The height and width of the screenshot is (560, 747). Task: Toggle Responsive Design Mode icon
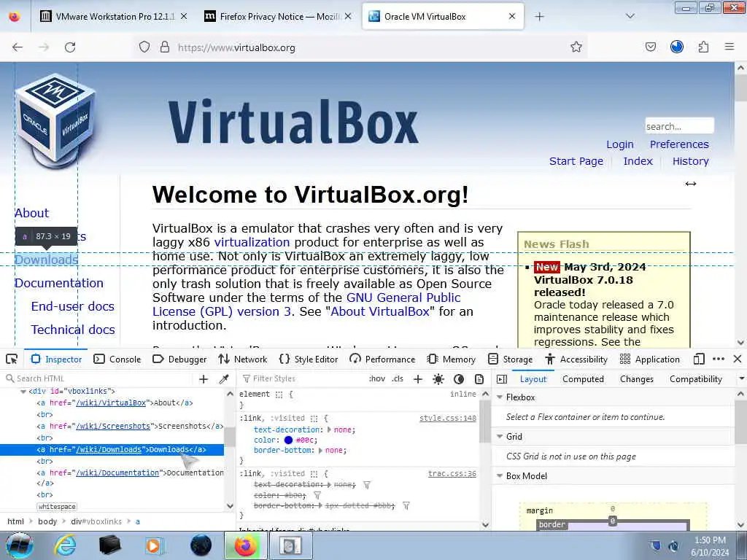point(699,359)
